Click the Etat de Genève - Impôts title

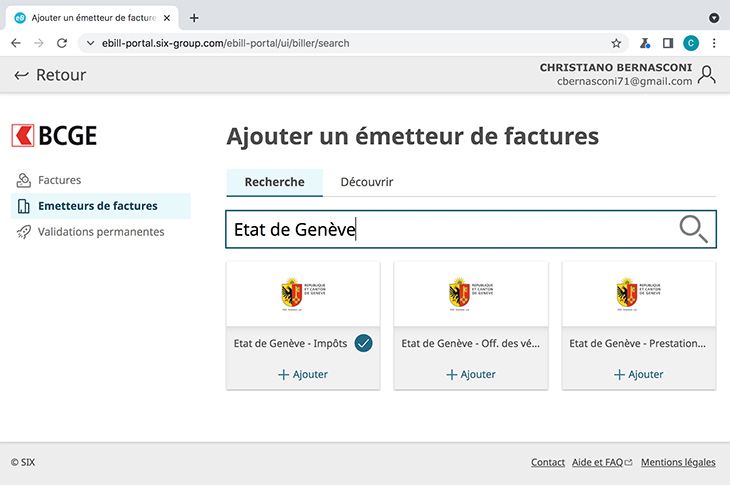tap(291, 344)
